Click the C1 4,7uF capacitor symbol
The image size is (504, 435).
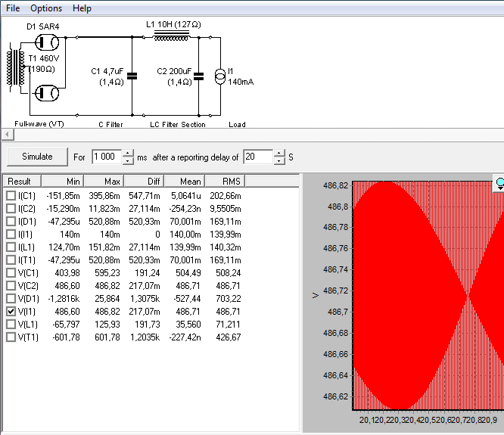click(132, 76)
